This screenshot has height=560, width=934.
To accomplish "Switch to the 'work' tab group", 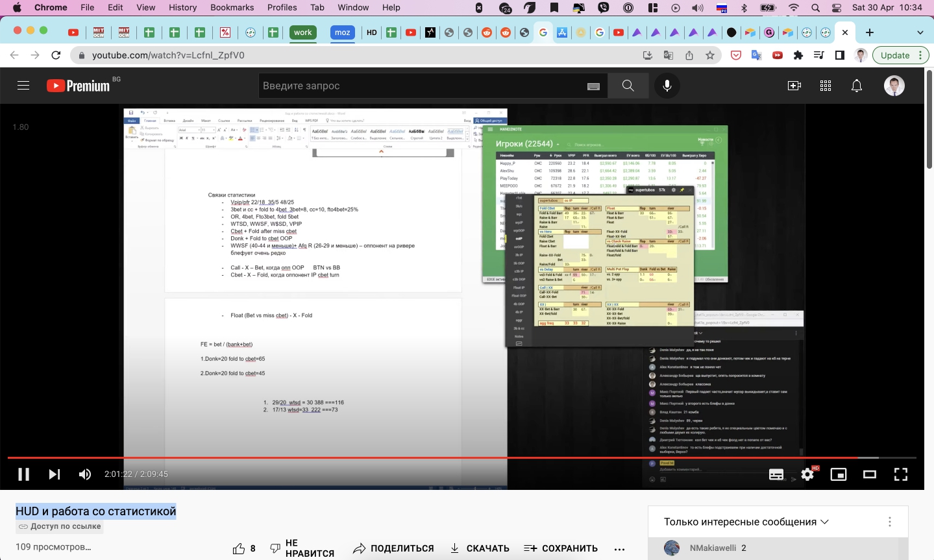I will point(302,32).
